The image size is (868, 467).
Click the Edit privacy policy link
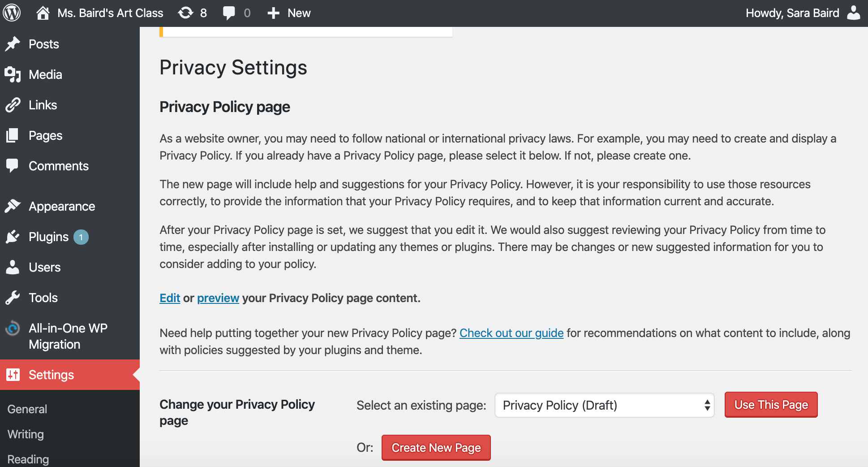pyautogui.click(x=170, y=298)
